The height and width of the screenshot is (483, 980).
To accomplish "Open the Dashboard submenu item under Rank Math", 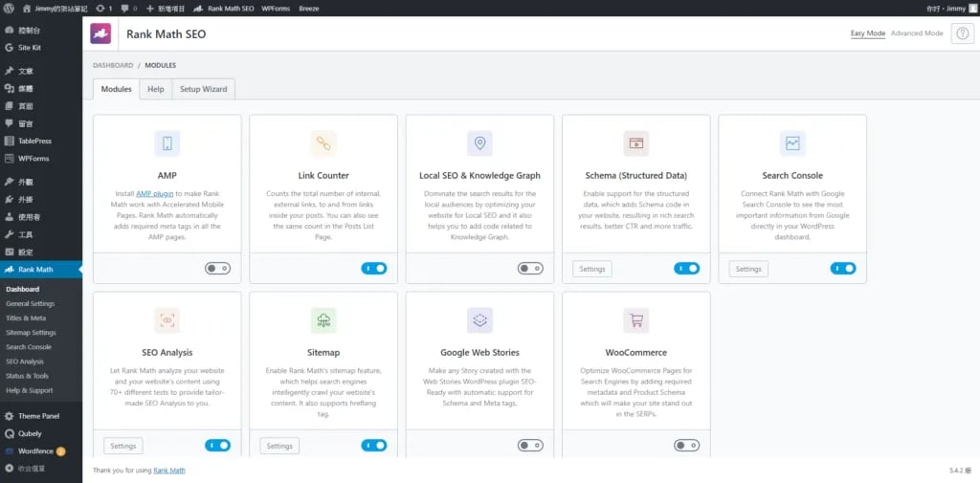I will pos(23,289).
